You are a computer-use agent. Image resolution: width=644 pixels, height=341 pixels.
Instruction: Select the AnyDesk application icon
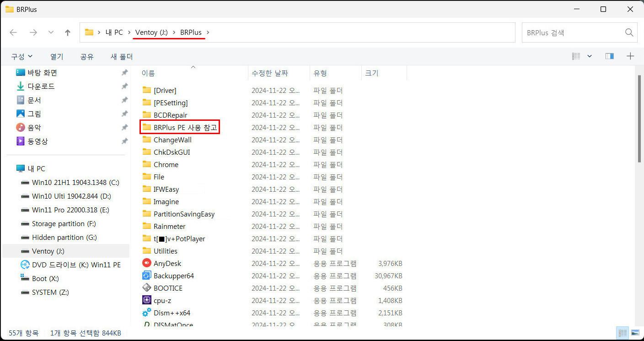pyautogui.click(x=146, y=263)
